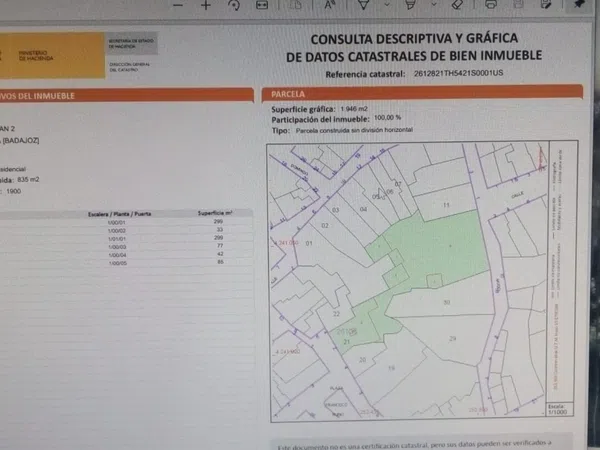Click the Participación del inmueble 100,00 % value
The width and height of the screenshot is (600, 450).
[x=387, y=118]
